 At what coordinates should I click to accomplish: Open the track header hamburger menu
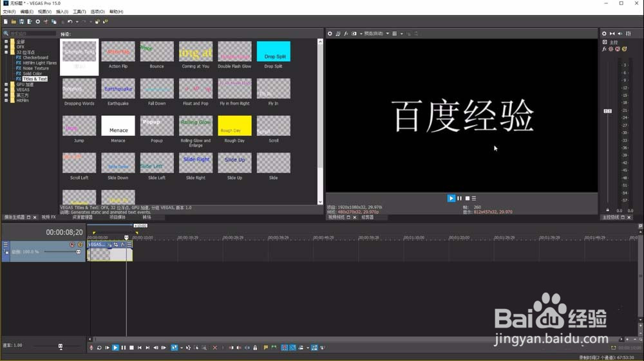click(x=6, y=245)
